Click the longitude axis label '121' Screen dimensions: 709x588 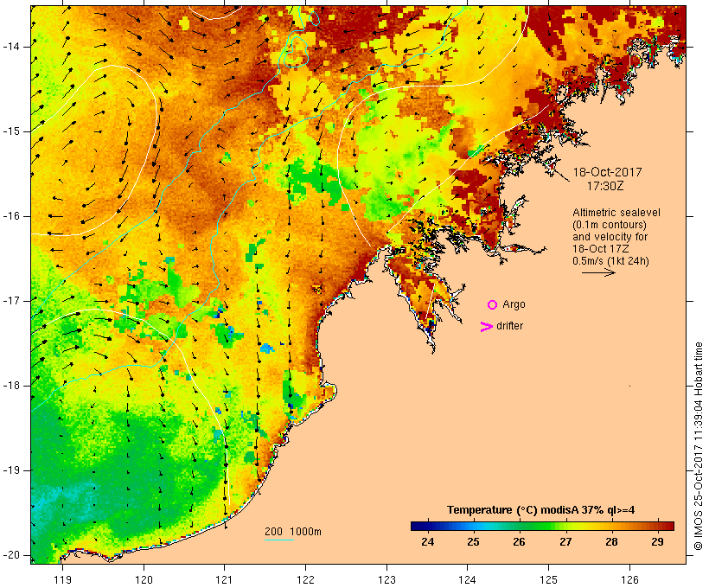coord(224,579)
